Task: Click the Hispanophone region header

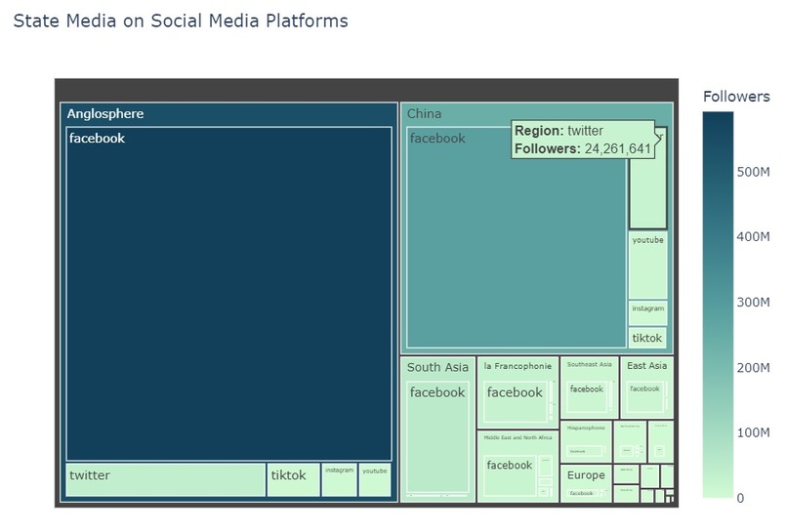Action: pos(586,428)
